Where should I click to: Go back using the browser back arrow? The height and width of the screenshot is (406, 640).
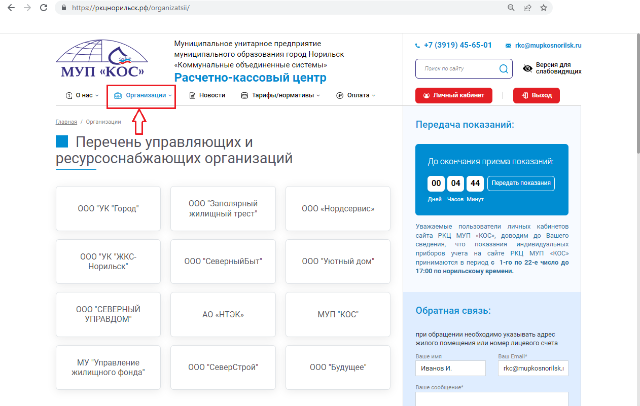click(x=9, y=7)
